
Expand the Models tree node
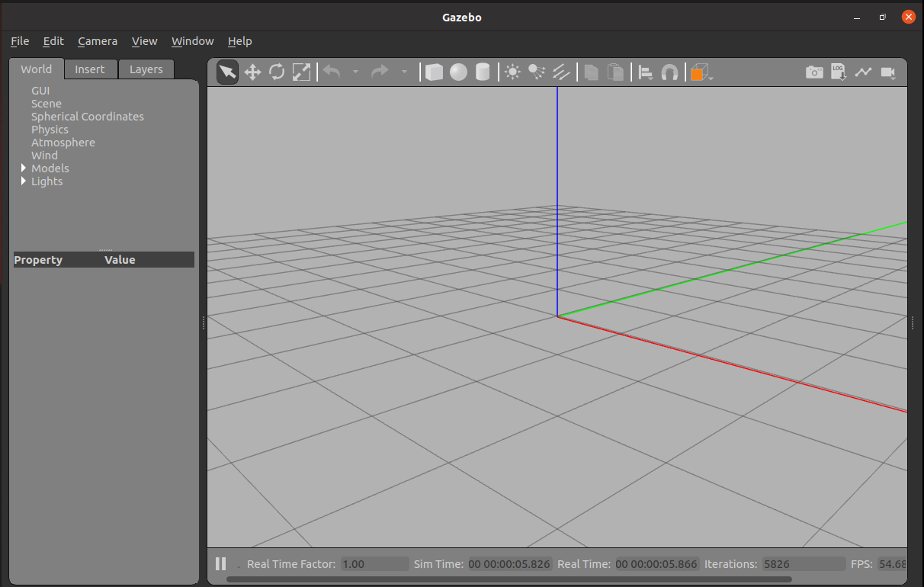click(24, 168)
